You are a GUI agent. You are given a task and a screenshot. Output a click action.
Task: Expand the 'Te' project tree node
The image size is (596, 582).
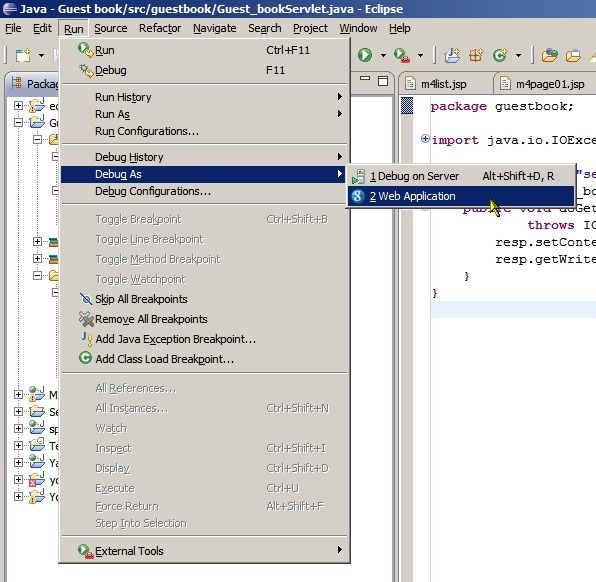click(x=18, y=445)
